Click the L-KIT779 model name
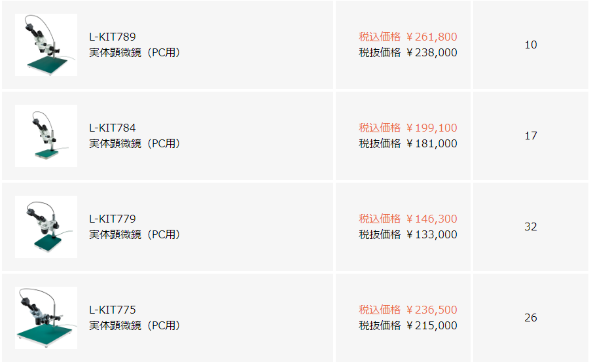This screenshot has height=364, width=591. pyautogui.click(x=113, y=219)
